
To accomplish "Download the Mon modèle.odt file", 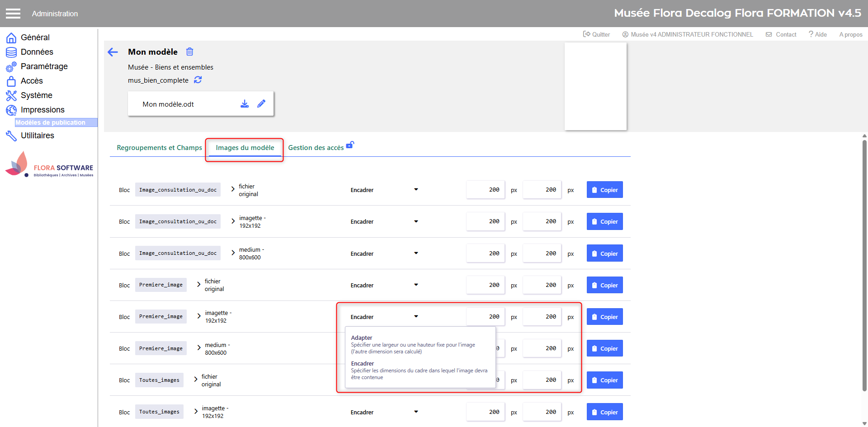I will [245, 104].
